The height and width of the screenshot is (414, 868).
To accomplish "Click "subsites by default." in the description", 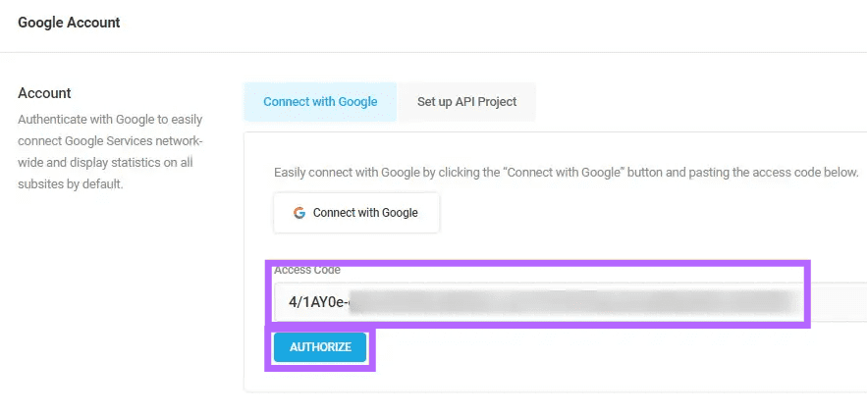I will 71,184.
